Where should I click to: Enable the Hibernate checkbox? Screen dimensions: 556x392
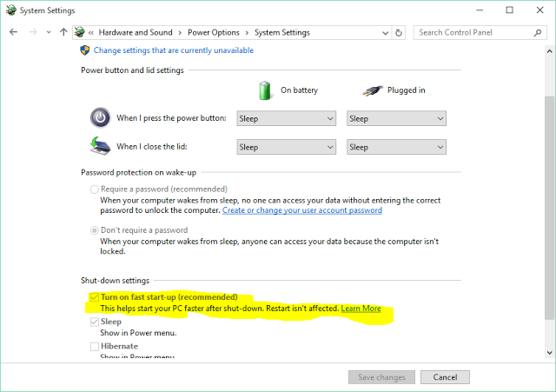[94, 346]
